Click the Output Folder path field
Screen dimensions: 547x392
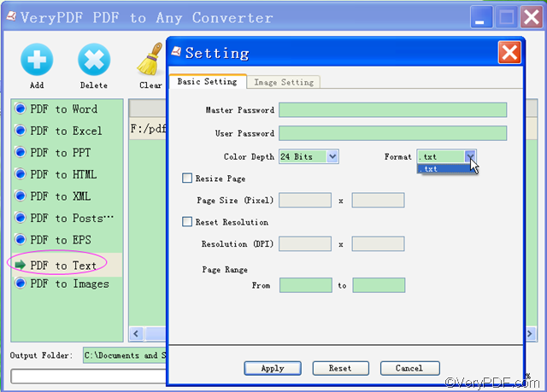click(x=125, y=355)
